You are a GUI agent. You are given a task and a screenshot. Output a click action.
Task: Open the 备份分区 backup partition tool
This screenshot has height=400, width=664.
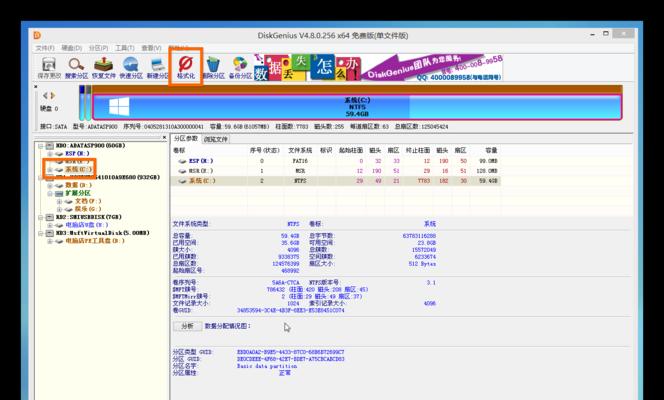[240, 68]
